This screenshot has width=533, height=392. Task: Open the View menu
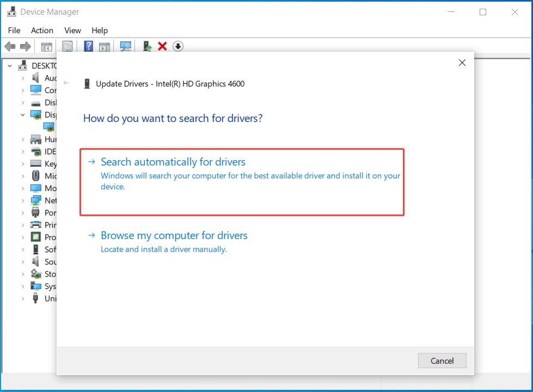pos(72,30)
